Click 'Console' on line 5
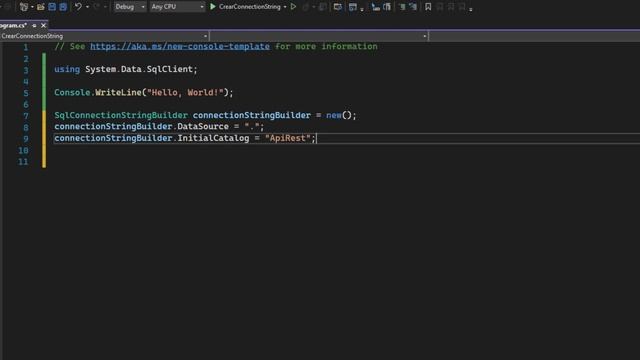This screenshot has width=640, height=360. (x=72, y=92)
